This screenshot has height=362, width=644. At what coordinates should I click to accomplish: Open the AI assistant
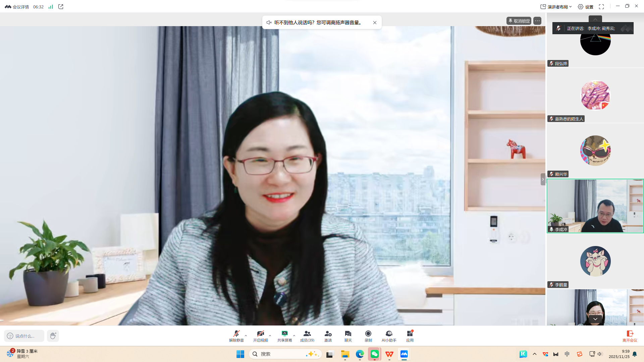[x=389, y=334]
